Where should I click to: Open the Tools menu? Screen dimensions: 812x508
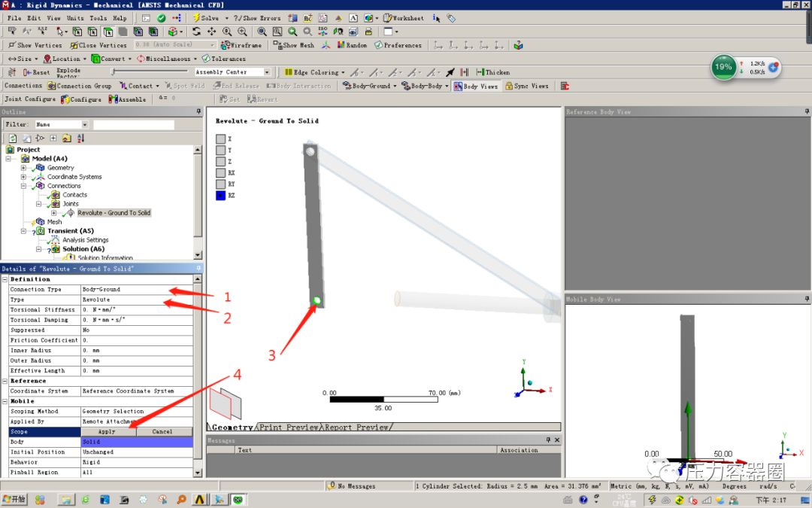pyautogui.click(x=97, y=17)
